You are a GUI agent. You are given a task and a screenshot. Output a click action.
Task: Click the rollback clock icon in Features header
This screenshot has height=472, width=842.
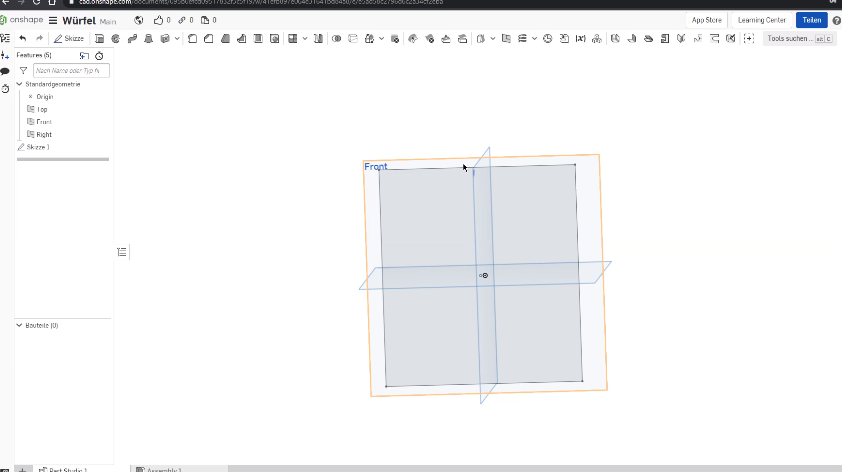pos(99,55)
